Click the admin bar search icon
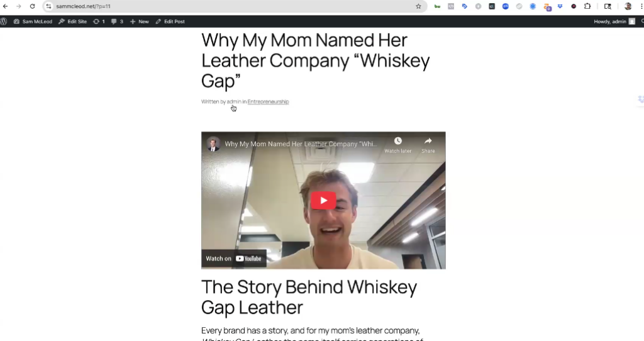Image resolution: width=644 pixels, height=341 pixels. [x=641, y=21]
